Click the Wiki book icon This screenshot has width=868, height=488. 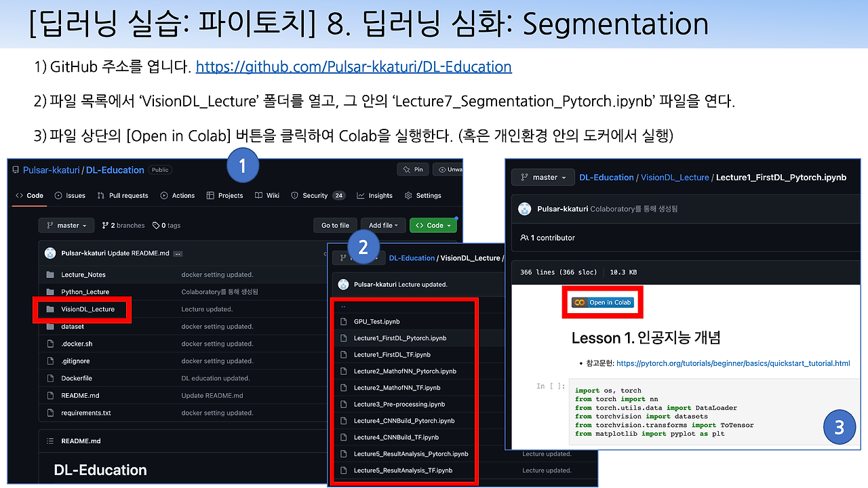pyautogui.click(x=258, y=195)
